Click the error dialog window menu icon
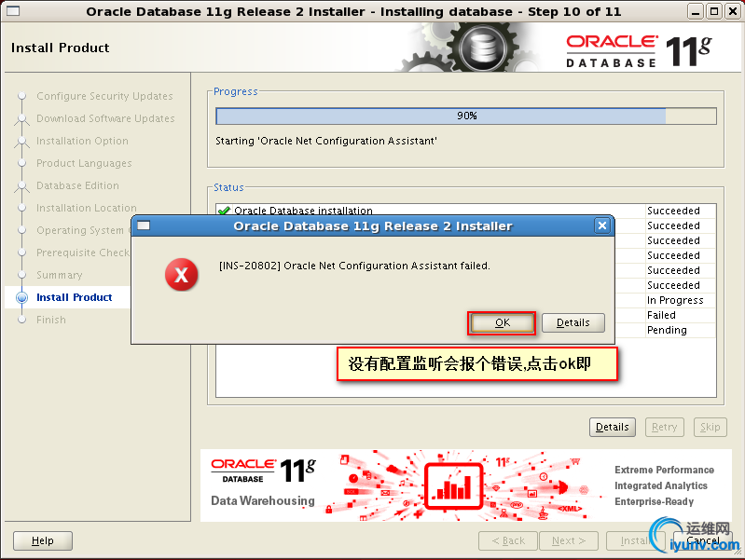 [144, 225]
